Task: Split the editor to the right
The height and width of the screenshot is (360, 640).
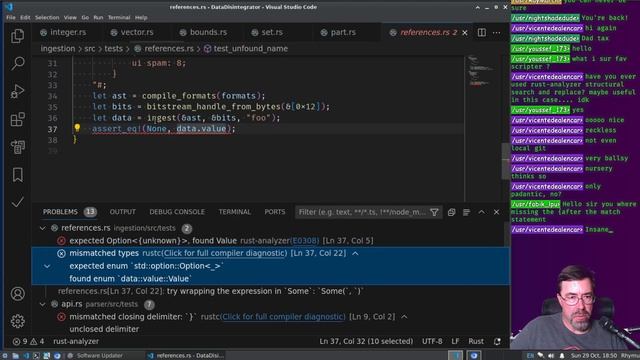Action: click(482, 32)
